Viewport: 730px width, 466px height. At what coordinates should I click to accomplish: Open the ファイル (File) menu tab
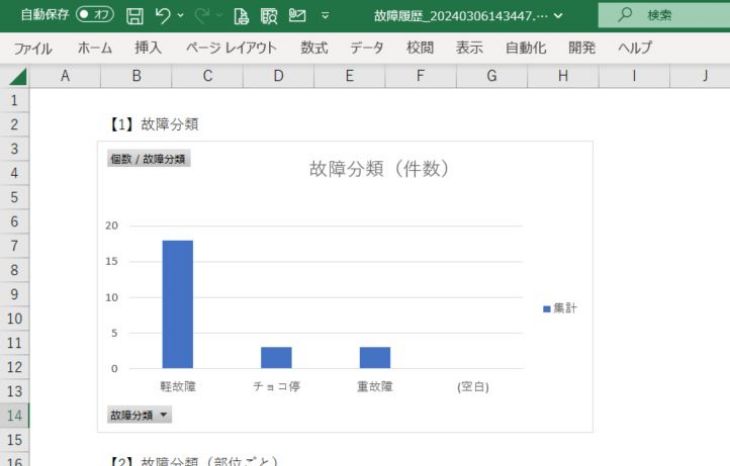click(x=32, y=47)
